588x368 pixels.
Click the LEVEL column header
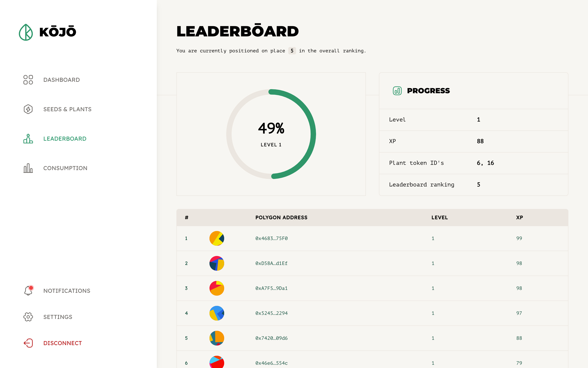[440, 218]
